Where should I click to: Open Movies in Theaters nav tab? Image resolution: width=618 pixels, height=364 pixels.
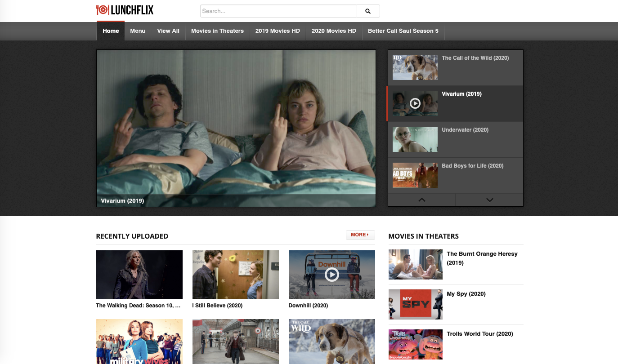(x=217, y=31)
